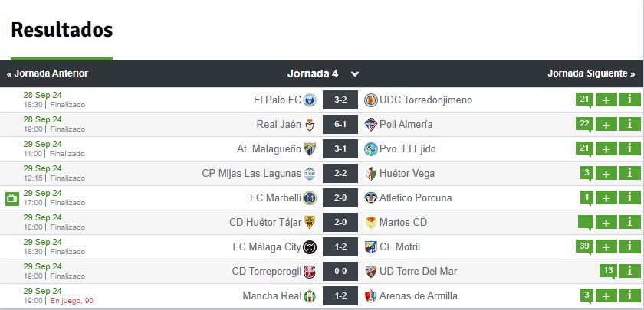
Task: Expand the Jornada 4 dropdown chevron
Action: tap(355, 74)
